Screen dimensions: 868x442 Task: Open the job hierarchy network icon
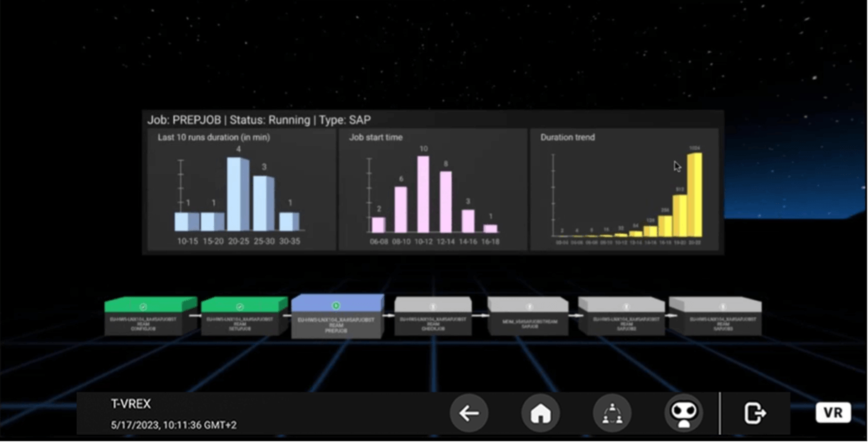pos(612,413)
